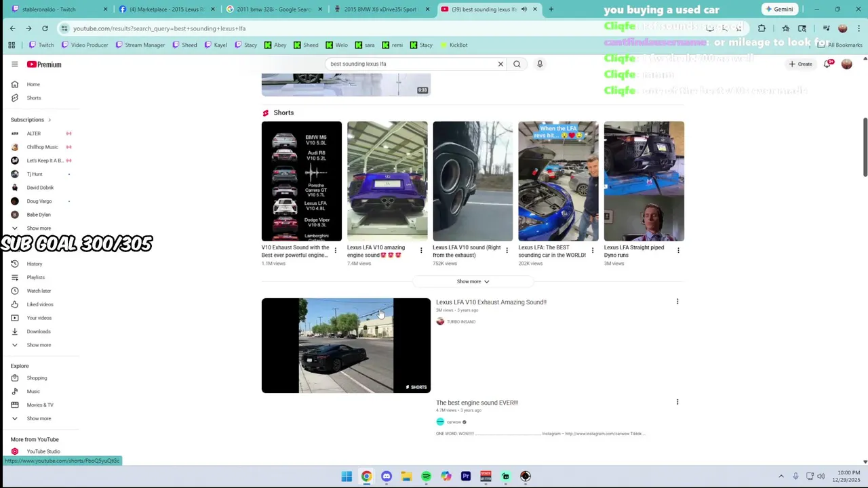Open options for V10 Exhaust Sound short
Screen dimensions: 868x488
point(335,250)
